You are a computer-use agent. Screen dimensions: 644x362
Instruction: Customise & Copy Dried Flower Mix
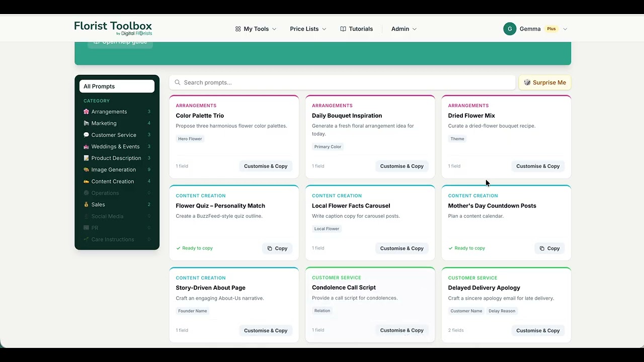[x=538, y=166]
